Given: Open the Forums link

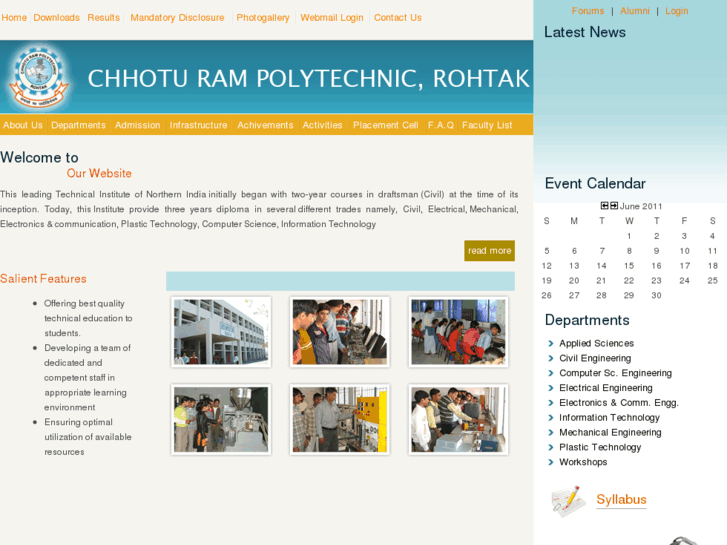Looking at the screenshot, I should (588, 11).
